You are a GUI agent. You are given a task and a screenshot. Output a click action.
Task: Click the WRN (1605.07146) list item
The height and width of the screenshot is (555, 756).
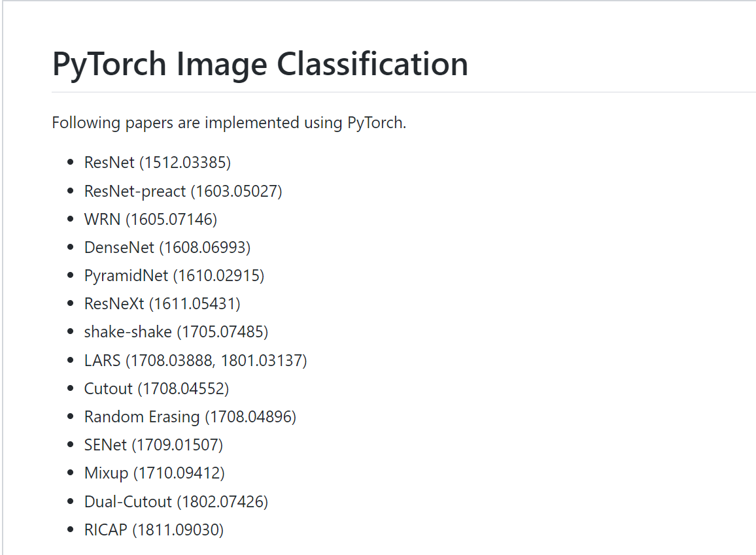pos(150,219)
